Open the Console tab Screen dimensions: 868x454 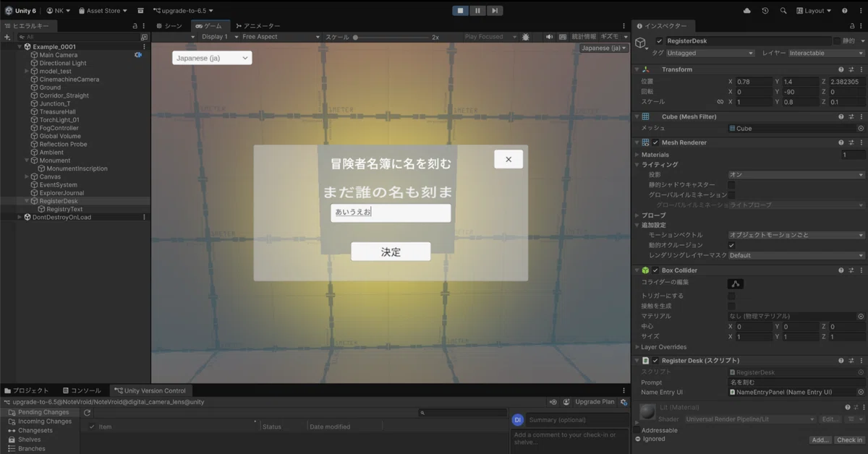pos(82,390)
